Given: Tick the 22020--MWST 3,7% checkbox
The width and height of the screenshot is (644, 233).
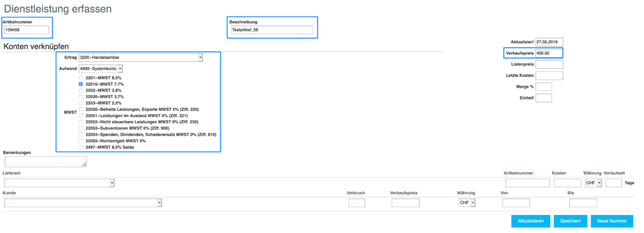Looking at the screenshot, I should tap(81, 96).
